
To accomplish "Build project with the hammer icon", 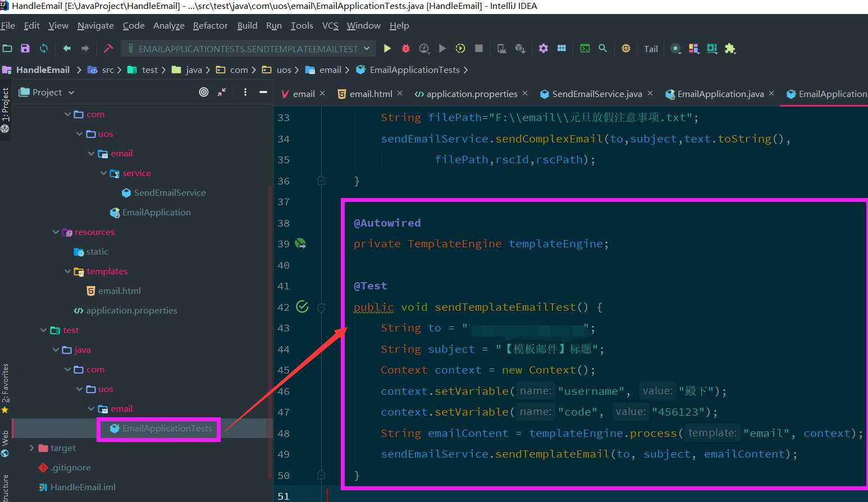I will click(108, 48).
